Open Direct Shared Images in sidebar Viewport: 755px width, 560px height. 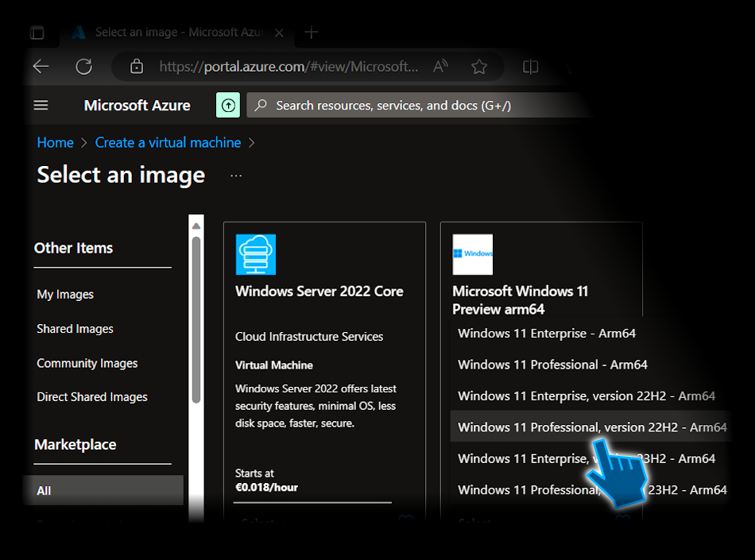click(x=92, y=397)
